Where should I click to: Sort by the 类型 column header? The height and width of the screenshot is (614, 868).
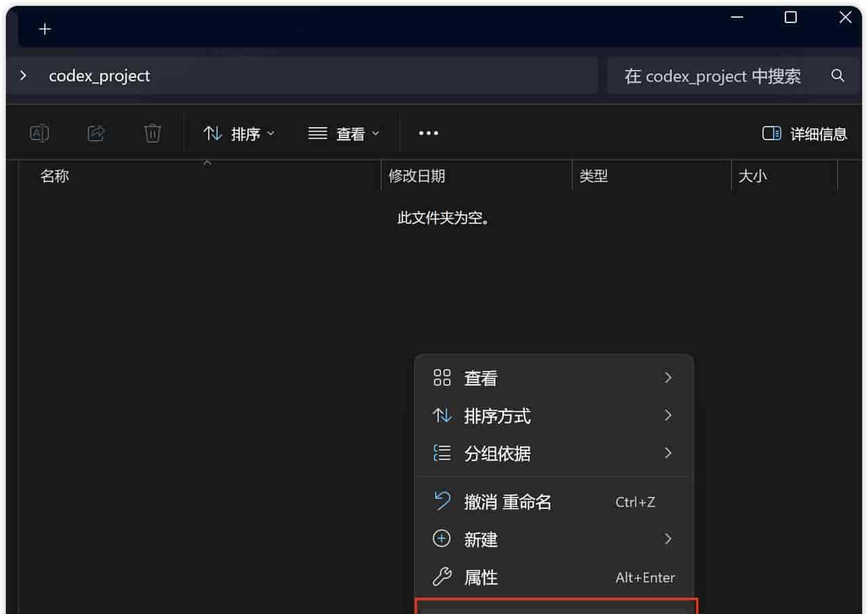[652, 176]
